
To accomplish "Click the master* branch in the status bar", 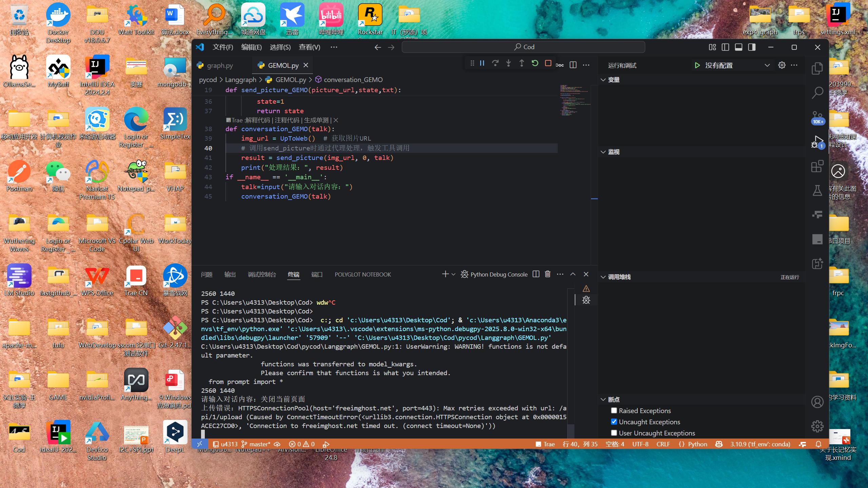I will tap(256, 444).
